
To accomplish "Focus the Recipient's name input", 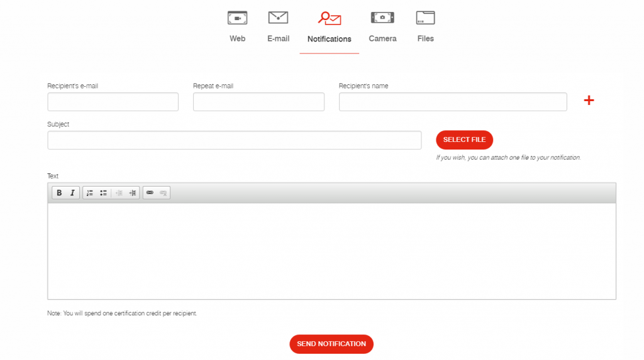I will (x=453, y=102).
